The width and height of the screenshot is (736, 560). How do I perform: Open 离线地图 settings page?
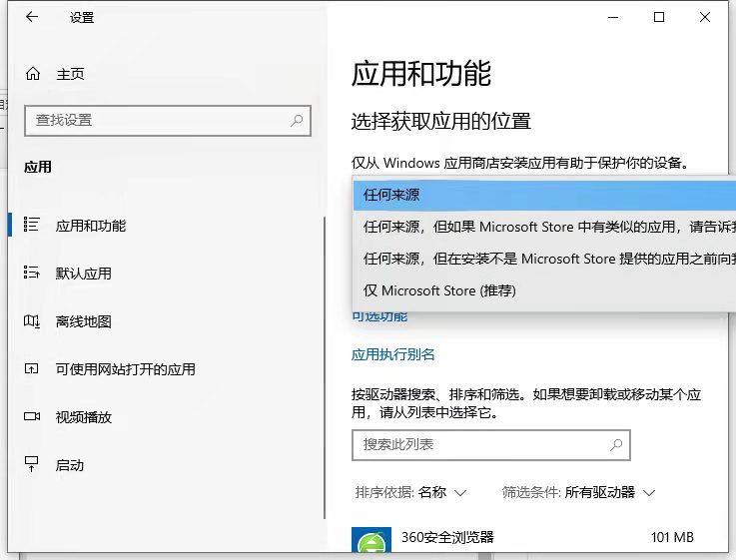pos(83,321)
